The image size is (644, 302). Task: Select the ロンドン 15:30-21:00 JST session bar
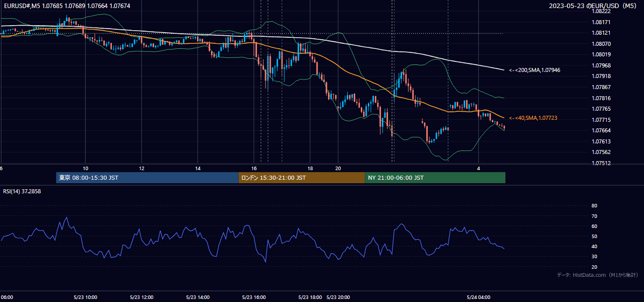[x=301, y=178]
